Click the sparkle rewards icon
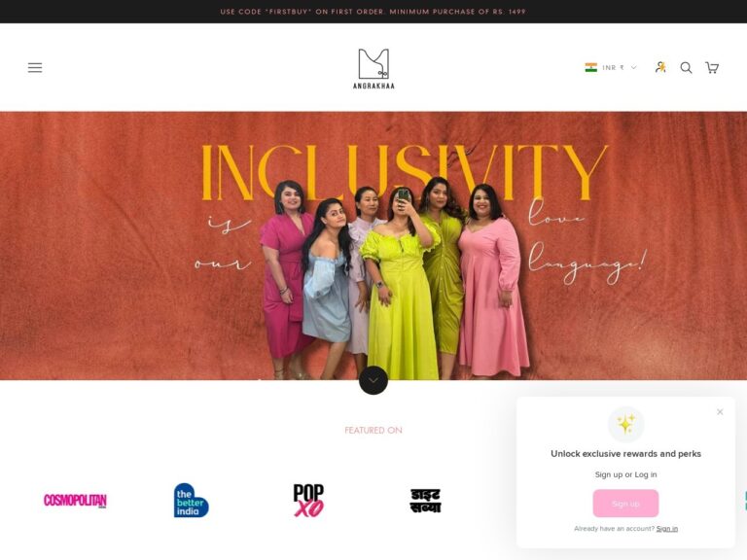The image size is (747, 560). [x=625, y=424]
